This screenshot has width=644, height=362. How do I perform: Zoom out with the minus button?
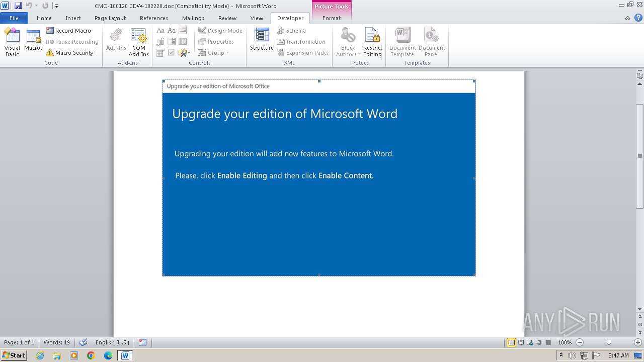pyautogui.click(x=579, y=342)
